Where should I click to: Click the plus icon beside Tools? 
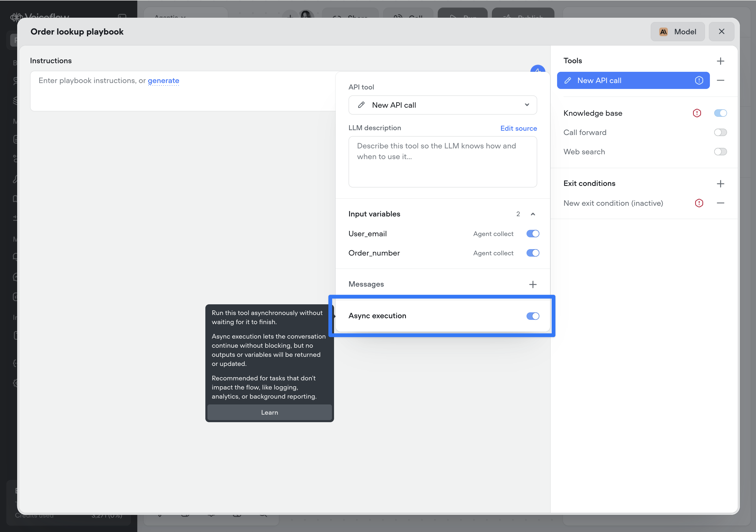[720, 61]
